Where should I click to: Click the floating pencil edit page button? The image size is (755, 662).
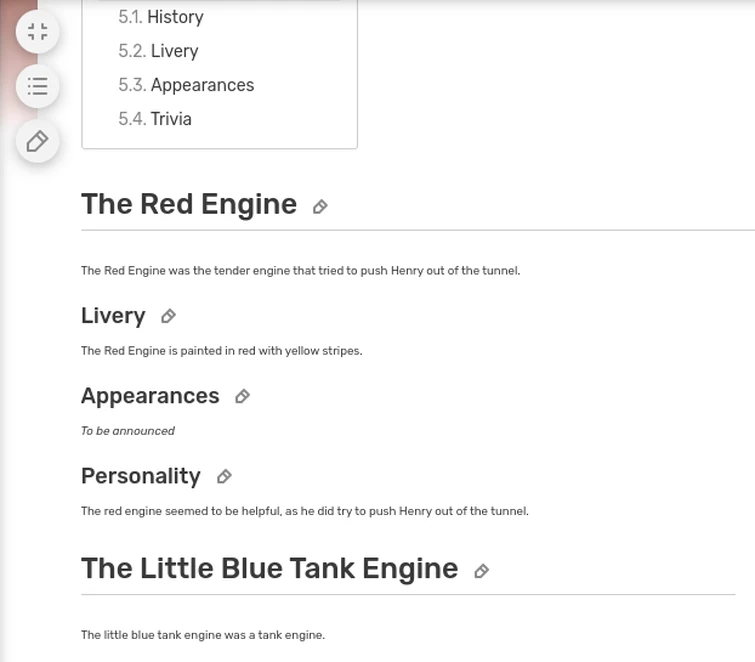tap(37, 141)
